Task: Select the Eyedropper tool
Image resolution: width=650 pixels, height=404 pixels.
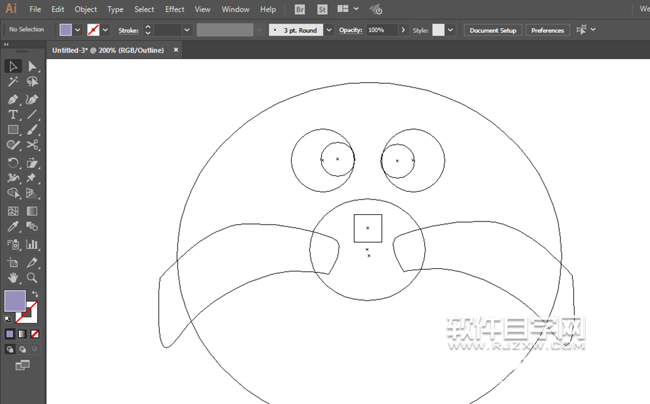Action: (x=13, y=228)
